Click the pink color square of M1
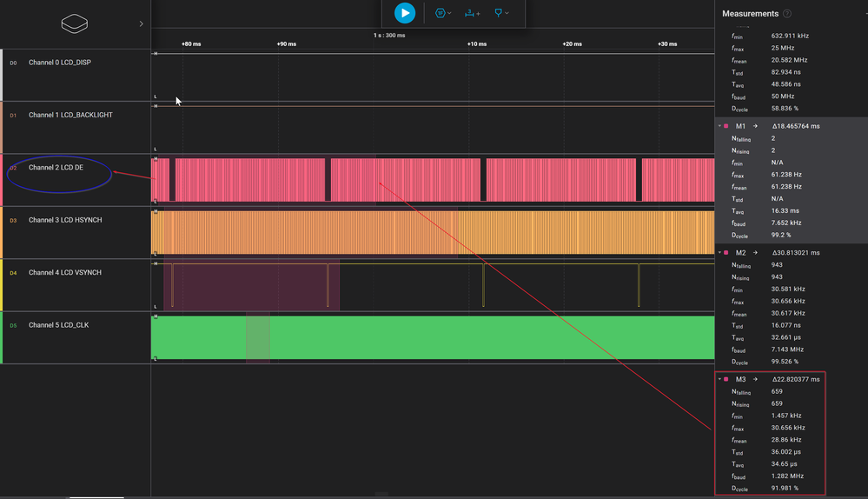Viewport: 868px width, 499px height. (727, 126)
